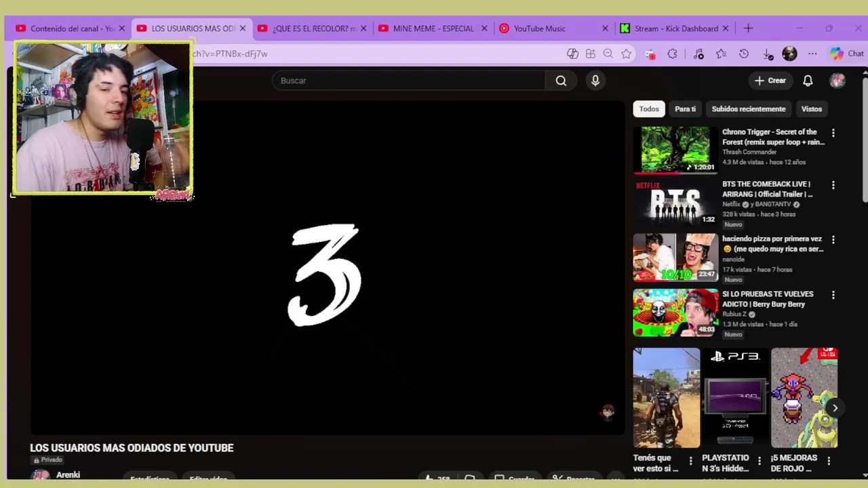Open options menu for PLAYSTATION 3's short

(759, 461)
